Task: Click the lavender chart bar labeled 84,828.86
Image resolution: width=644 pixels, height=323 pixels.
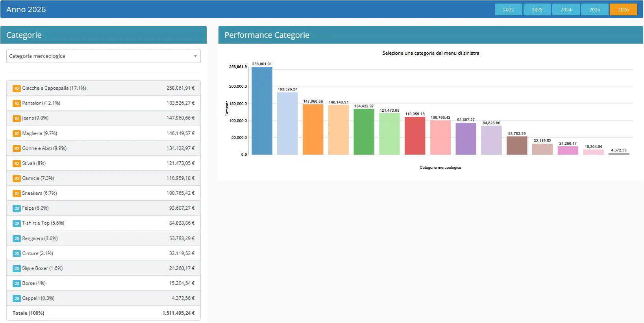Action: click(491, 140)
